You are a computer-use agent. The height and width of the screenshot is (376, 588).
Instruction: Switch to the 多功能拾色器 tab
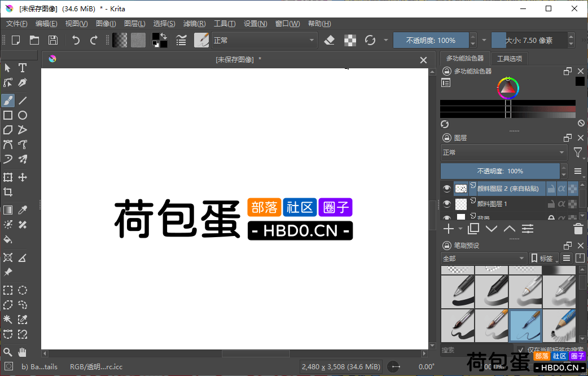465,58
